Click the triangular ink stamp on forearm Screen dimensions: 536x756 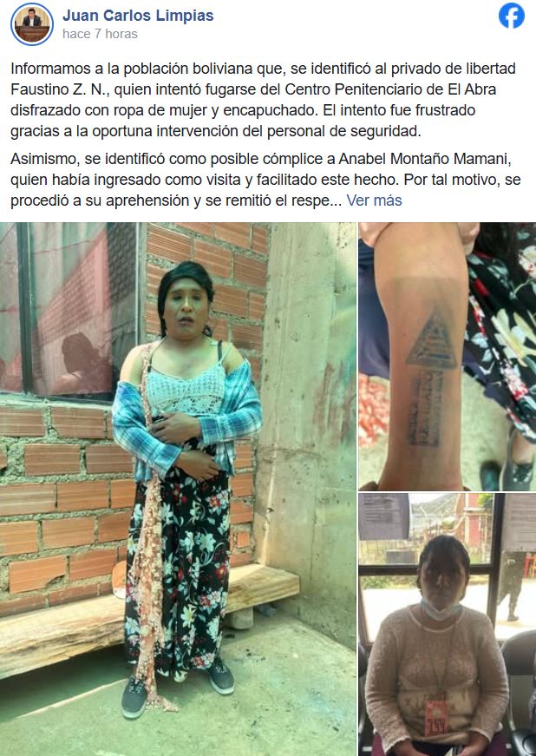pos(432,340)
